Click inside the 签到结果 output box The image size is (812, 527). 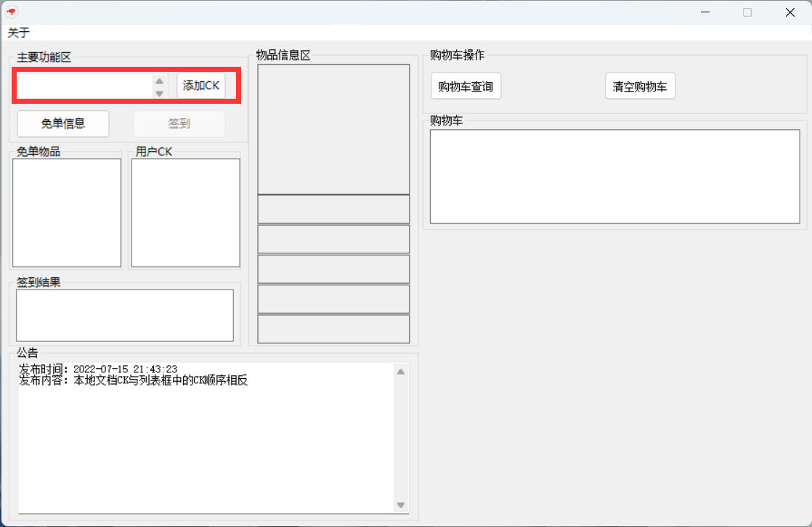pos(125,315)
